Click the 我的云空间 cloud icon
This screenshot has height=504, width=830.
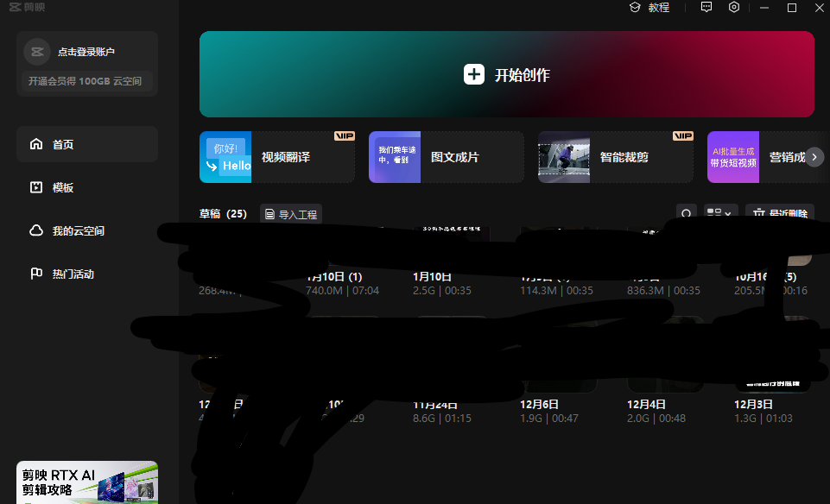coord(36,230)
